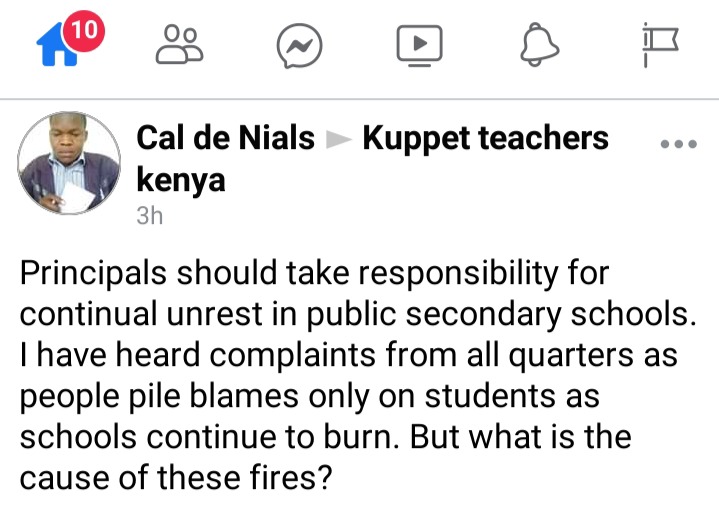This screenshot has width=719, height=514.
Task: Tap the post text about Principals' responsibility
Action: pyautogui.click(x=358, y=375)
